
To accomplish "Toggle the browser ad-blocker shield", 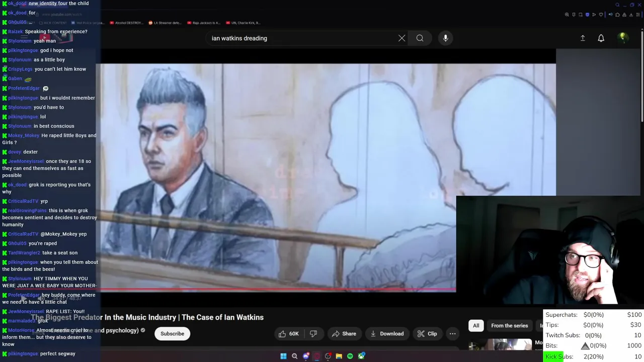I will (587, 15).
